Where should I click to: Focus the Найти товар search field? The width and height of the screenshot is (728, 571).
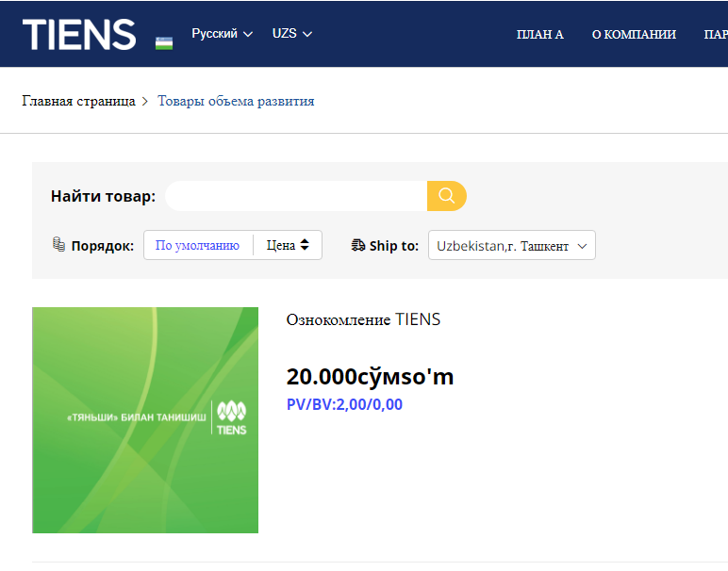click(x=296, y=196)
